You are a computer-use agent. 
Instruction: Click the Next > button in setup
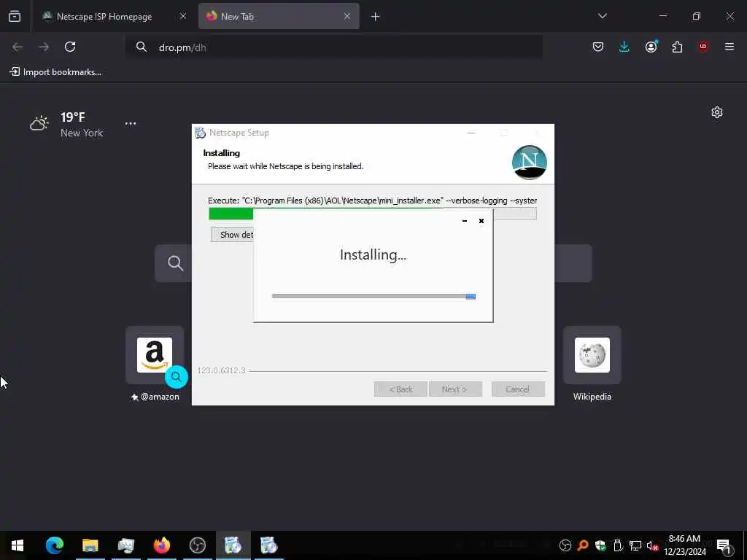click(455, 389)
